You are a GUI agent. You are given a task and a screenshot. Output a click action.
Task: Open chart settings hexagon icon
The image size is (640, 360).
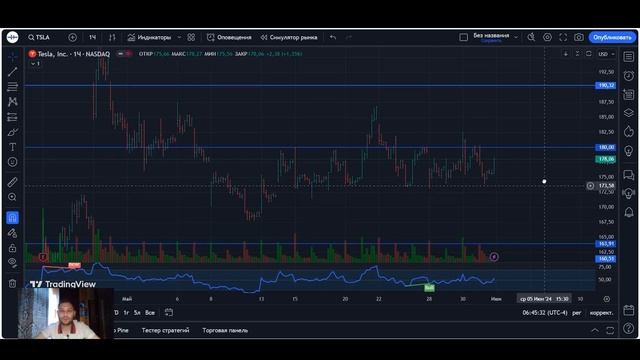[x=547, y=37]
